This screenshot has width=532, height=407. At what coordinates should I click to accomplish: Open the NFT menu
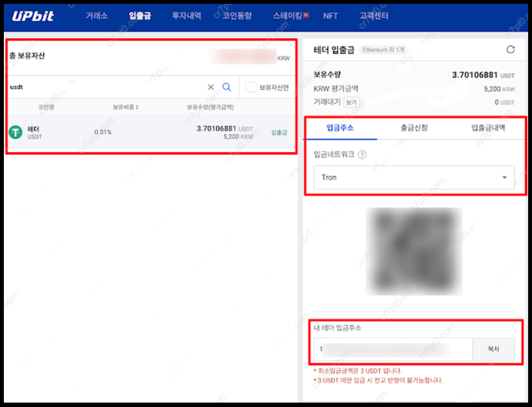pyautogui.click(x=331, y=15)
